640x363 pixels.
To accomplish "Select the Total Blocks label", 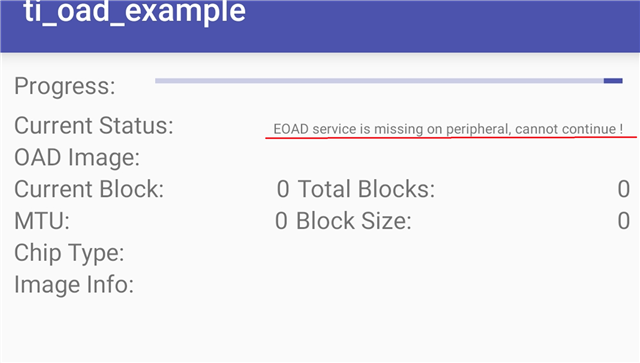I will [x=367, y=189].
